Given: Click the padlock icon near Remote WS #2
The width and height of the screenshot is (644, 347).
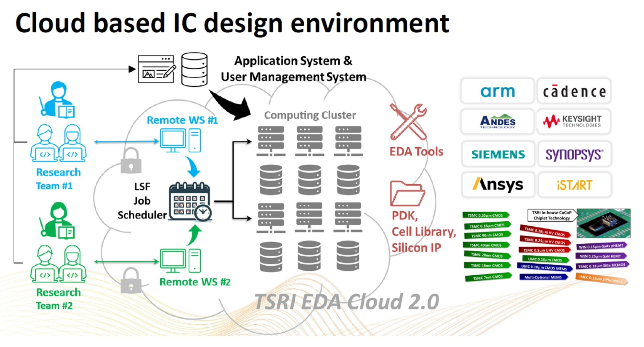Looking at the screenshot, I should pyautogui.click(x=131, y=281).
